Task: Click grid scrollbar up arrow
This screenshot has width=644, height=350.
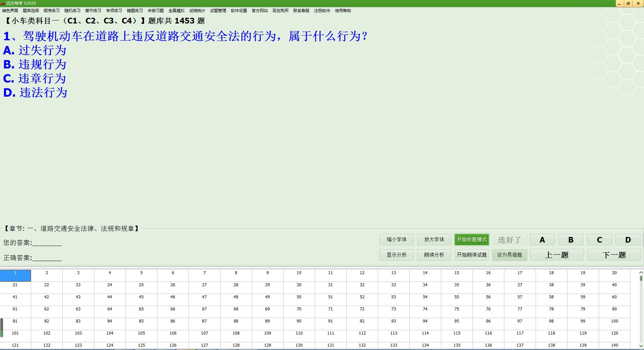Action: (641, 272)
